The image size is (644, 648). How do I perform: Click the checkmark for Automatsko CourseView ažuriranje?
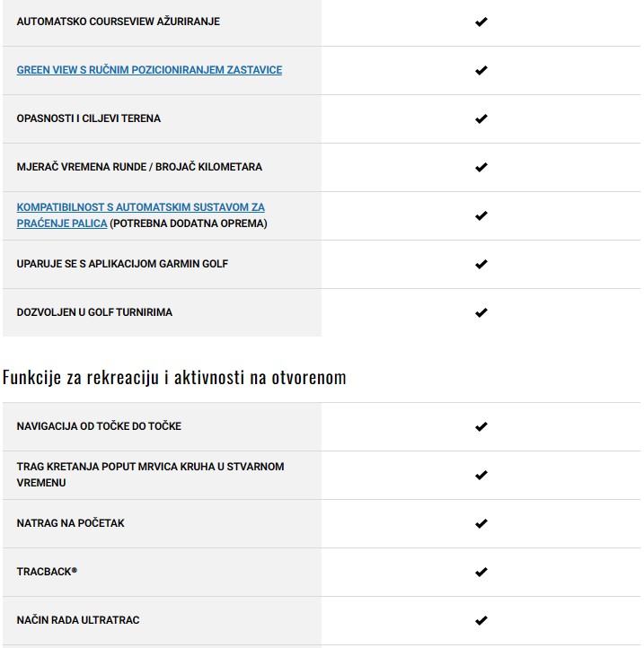coord(481,22)
